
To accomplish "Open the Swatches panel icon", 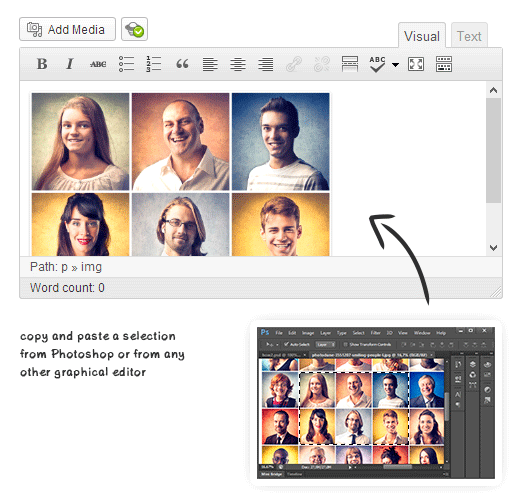I will pos(487,375).
